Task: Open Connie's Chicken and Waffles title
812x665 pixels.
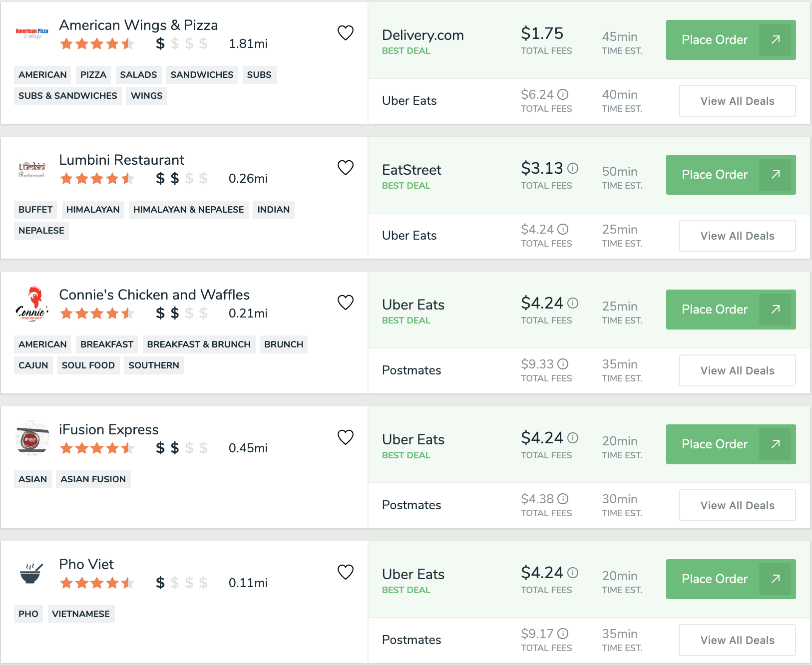Action: pos(154,295)
